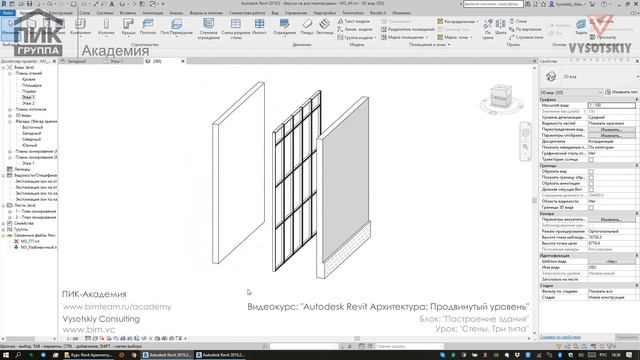Expand Sheets (Листы) node in browser

(x=4, y=205)
